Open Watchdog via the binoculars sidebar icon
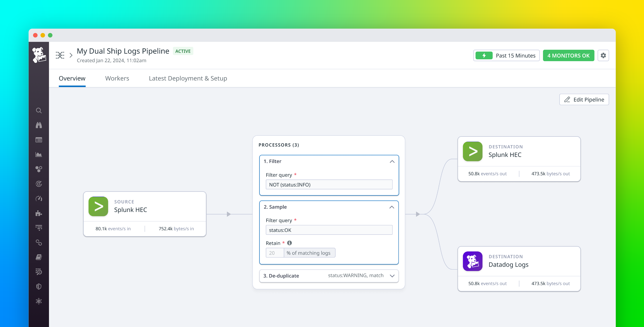Image resolution: width=644 pixels, height=327 pixels. point(39,125)
